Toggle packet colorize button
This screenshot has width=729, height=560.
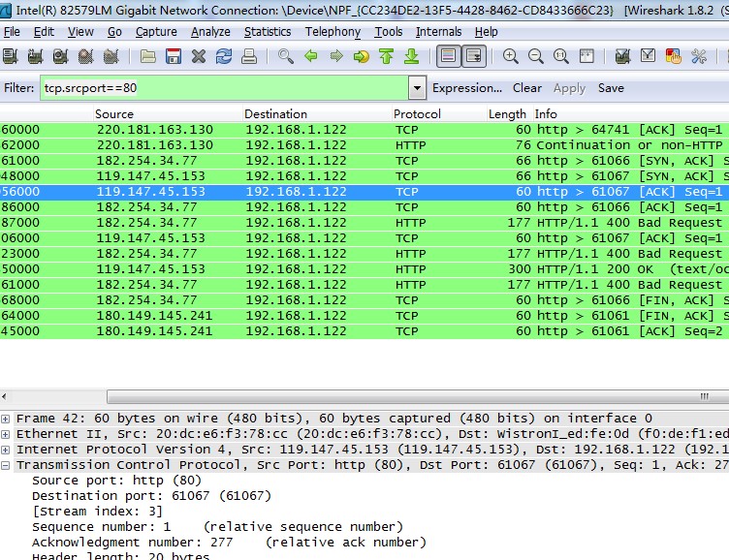click(x=448, y=57)
